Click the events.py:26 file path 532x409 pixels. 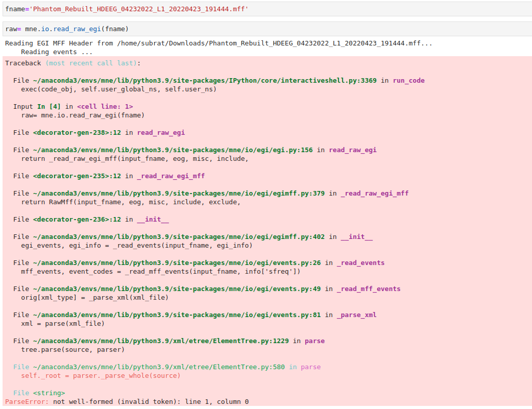177,263
